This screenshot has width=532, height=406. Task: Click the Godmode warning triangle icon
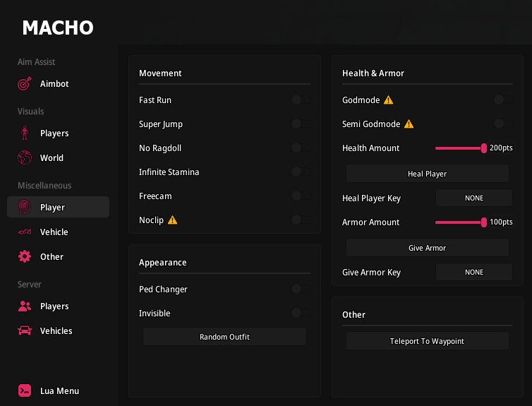tap(387, 100)
